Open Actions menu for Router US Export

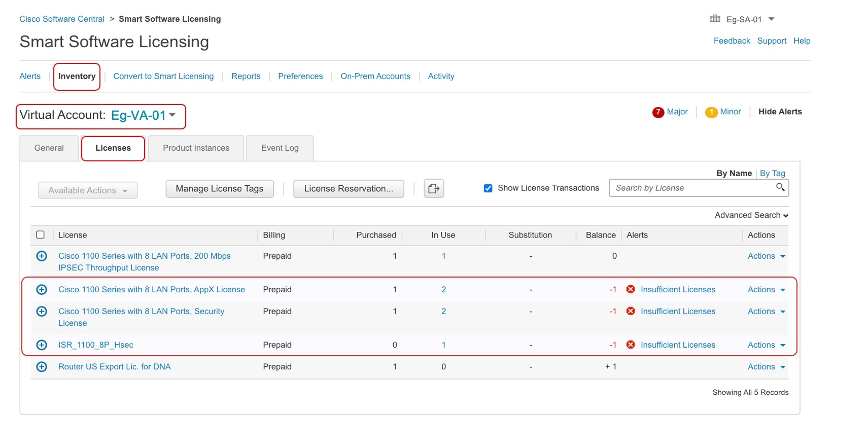point(767,367)
